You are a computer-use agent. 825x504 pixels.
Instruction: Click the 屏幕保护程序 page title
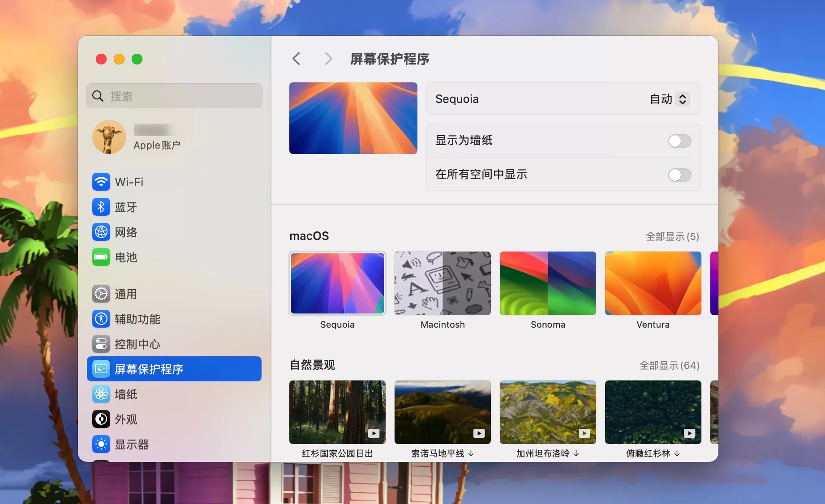[x=390, y=59]
